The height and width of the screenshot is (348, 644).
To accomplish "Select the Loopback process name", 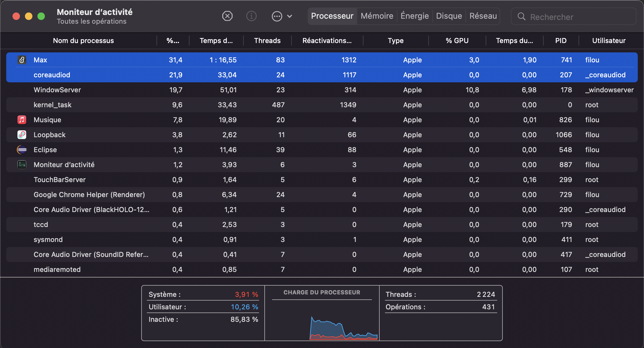I will [50, 135].
